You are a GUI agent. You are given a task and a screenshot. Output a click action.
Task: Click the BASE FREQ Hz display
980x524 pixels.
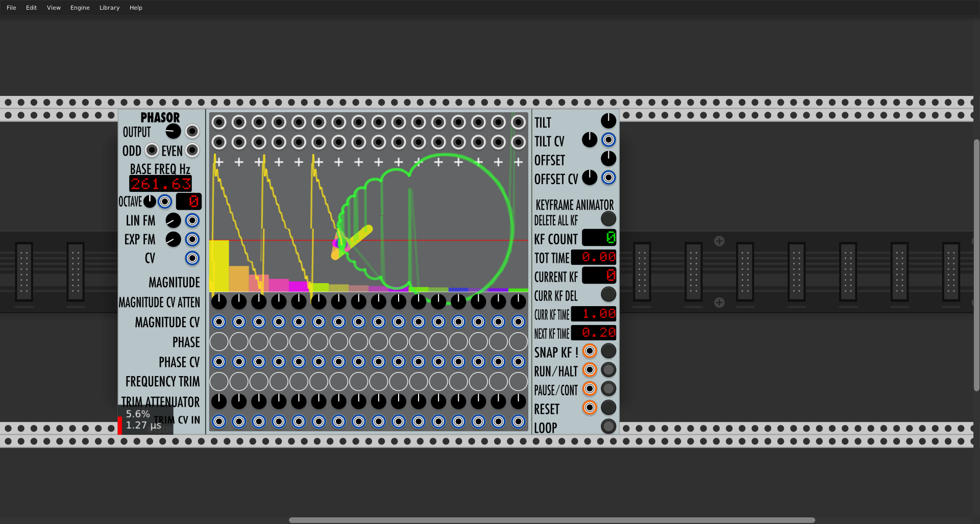pyautogui.click(x=160, y=183)
